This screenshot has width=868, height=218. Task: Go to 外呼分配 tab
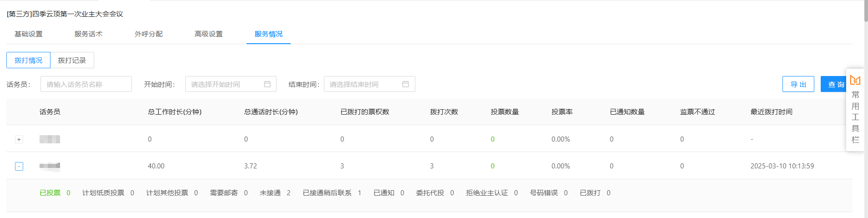point(148,34)
